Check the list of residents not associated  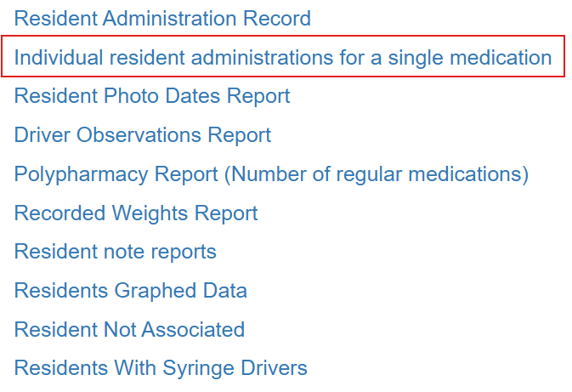(x=129, y=329)
